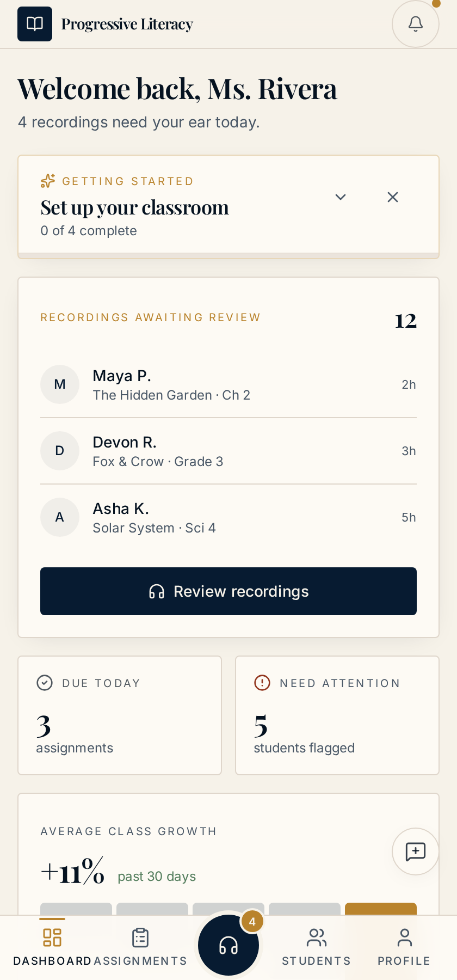
Task: Click the Due Today checkmark icon
Action: click(x=45, y=683)
